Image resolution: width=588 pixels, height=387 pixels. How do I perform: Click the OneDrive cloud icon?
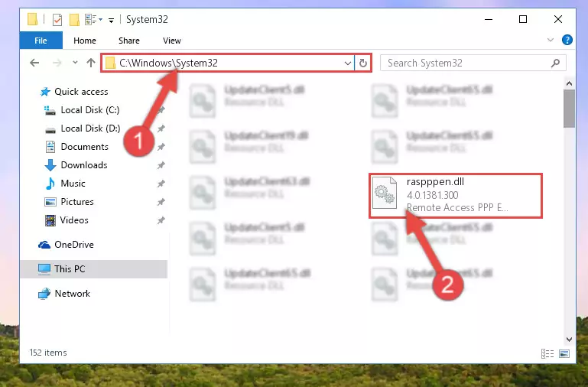[44, 245]
